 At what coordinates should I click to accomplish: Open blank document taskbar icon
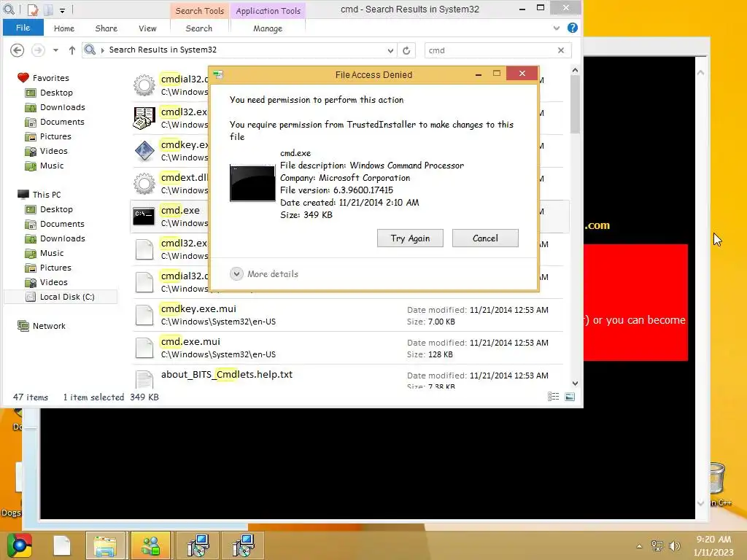click(x=62, y=545)
